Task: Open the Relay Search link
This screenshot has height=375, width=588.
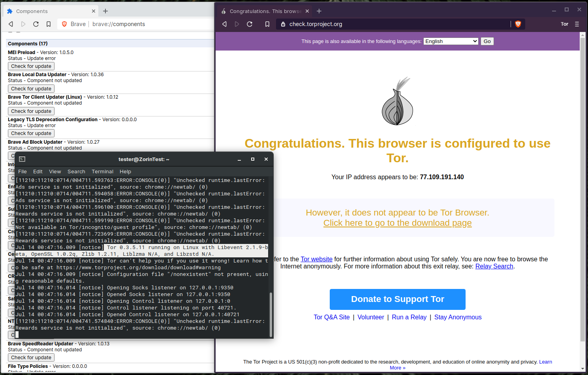Action: coord(494,266)
